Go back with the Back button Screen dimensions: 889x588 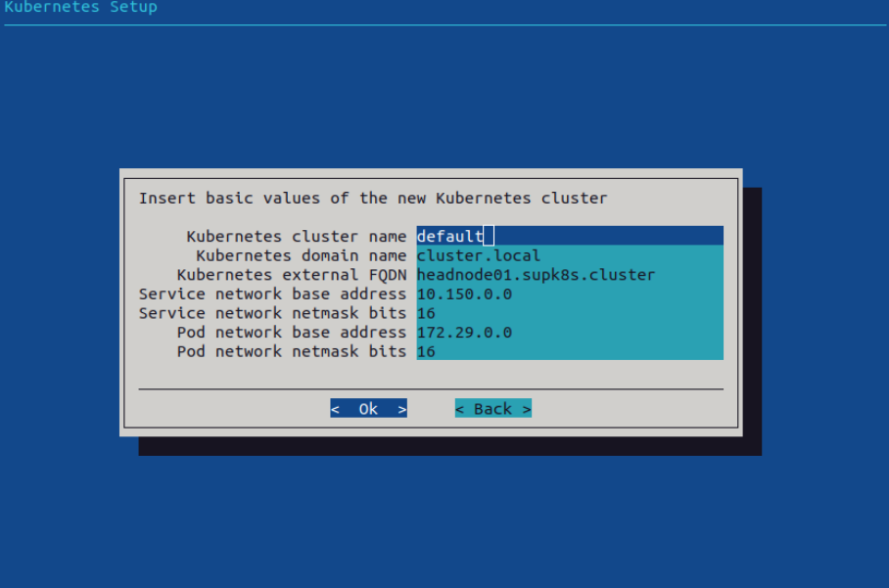493,408
